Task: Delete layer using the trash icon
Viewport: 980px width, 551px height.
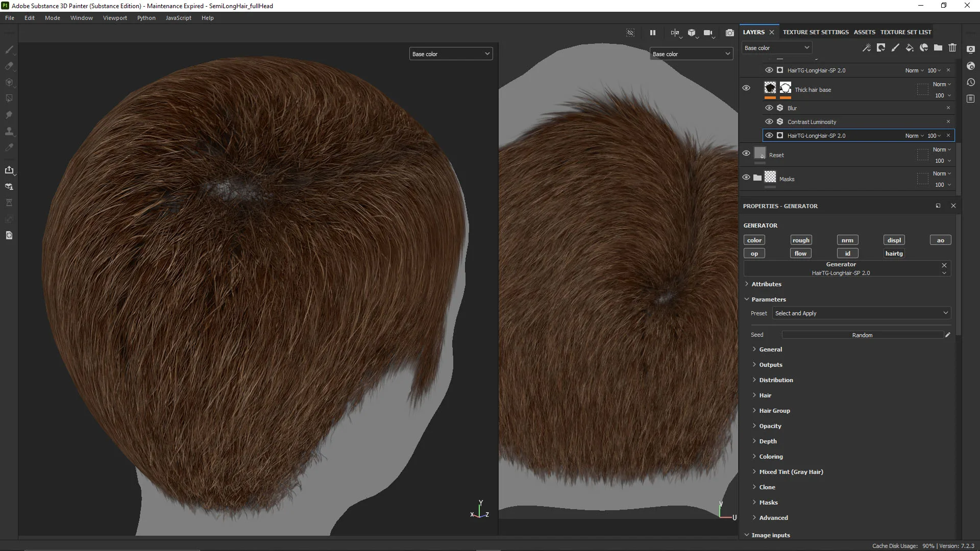Action: coord(952,47)
